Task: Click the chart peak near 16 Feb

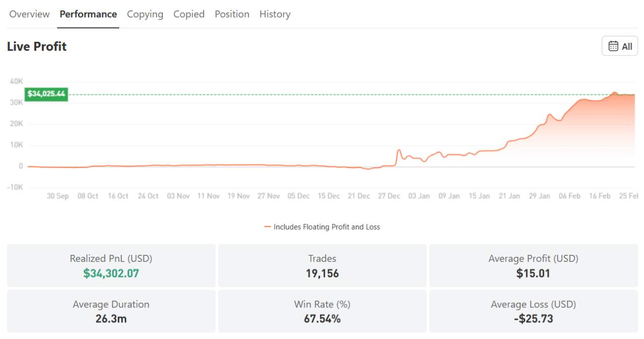Action: tap(614, 93)
